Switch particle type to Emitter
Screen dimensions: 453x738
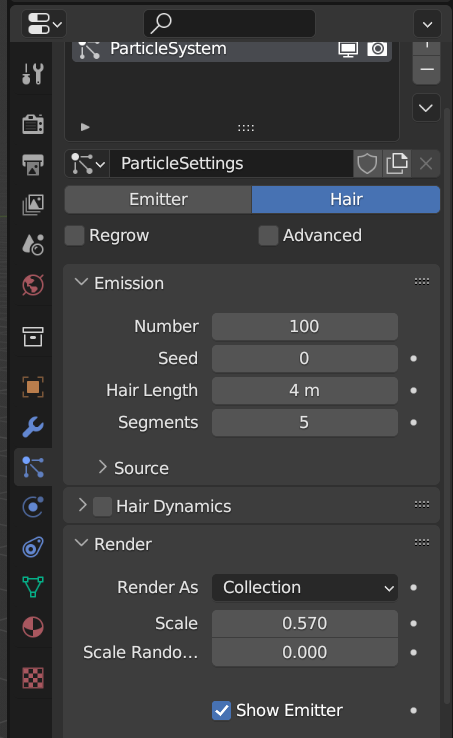click(x=158, y=200)
